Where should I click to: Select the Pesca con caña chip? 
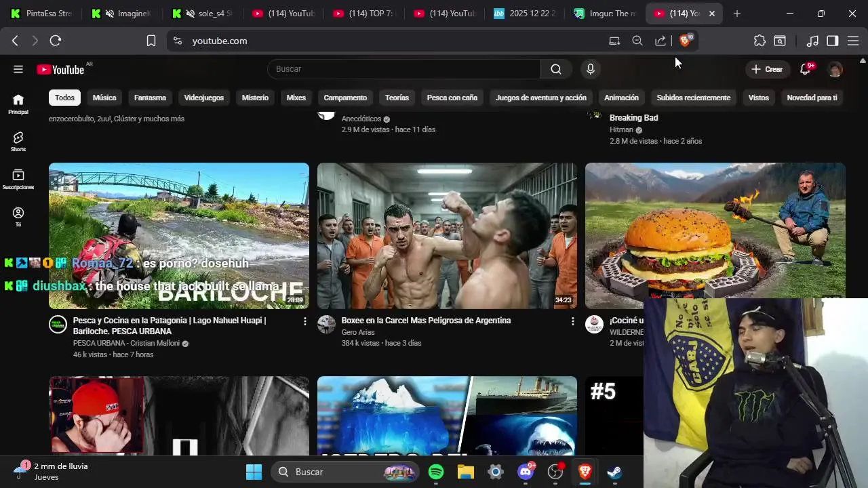pyautogui.click(x=452, y=98)
